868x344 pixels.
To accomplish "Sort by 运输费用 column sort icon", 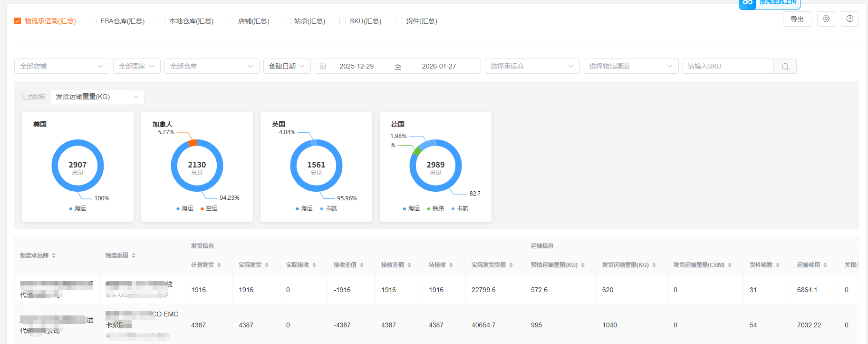I will pyautogui.click(x=825, y=265).
